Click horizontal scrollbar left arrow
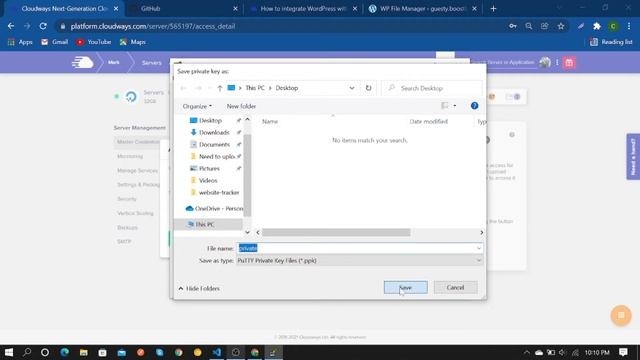The width and height of the screenshot is (640, 360). tap(258, 232)
